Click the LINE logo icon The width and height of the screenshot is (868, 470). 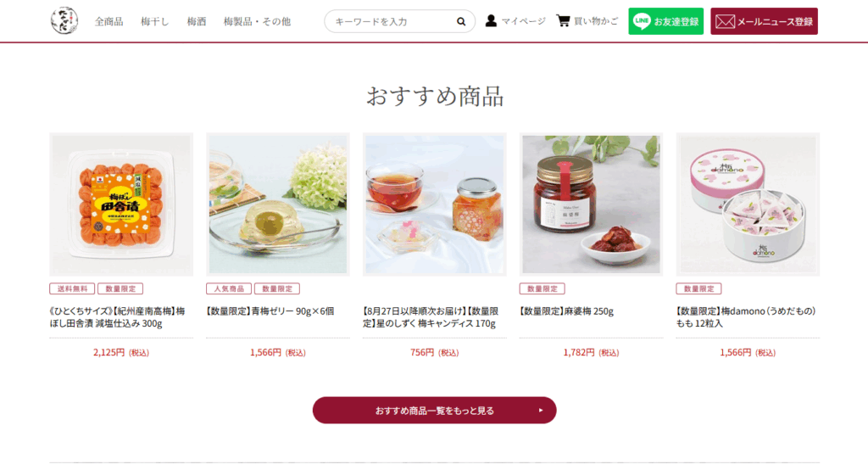(642, 21)
